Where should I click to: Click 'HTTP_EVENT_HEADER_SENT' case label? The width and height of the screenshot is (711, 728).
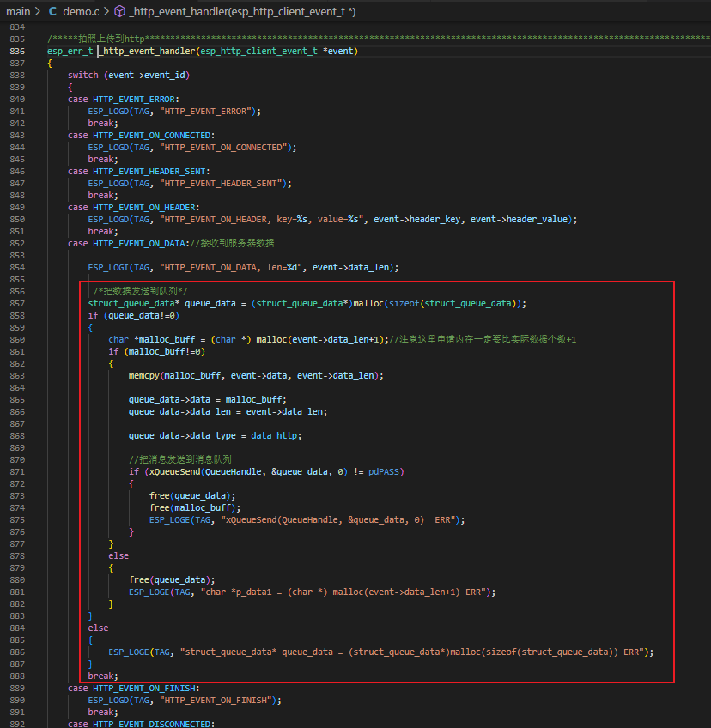(149, 172)
